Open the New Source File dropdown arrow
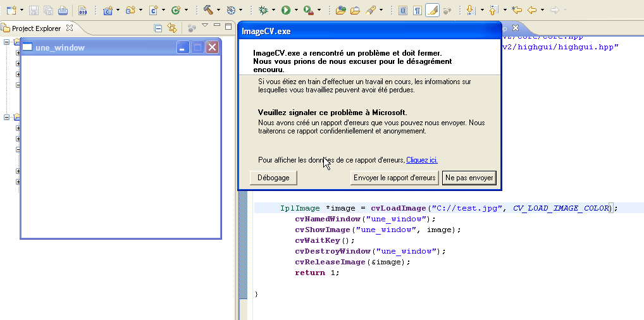The width and height of the screenshot is (644, 320). click(163, 10)
